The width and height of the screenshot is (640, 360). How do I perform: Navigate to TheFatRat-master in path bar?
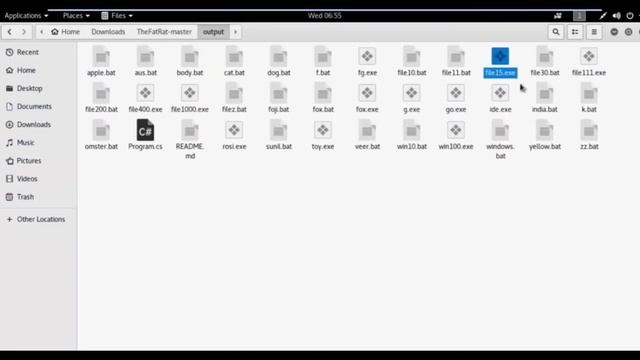click(x=164, y=32)
